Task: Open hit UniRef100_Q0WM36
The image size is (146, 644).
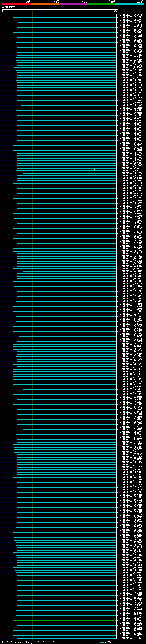Action: [131, 15]
